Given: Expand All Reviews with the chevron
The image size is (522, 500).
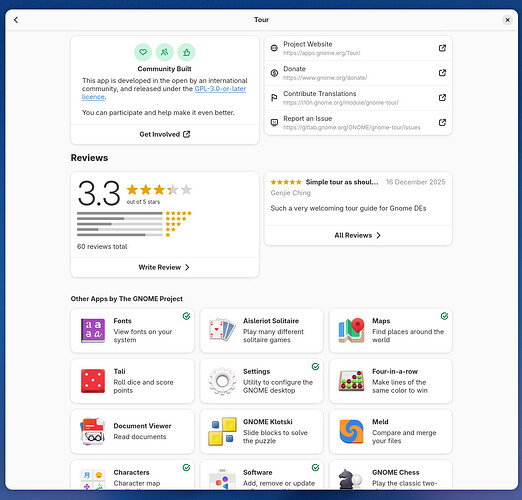Looking at the screenshot, I should coord(378,235).
